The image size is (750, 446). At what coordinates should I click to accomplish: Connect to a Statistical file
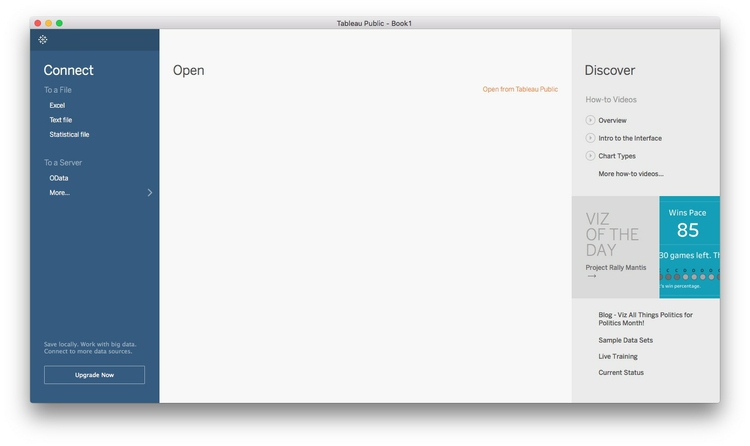tap(69, 134)
